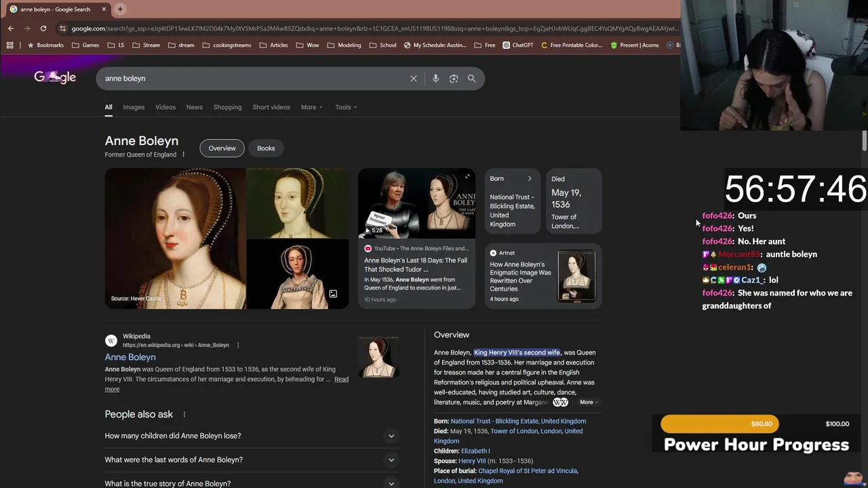
Task: Open three-dot menu beside Former Queen of England
Action: point(183,155)
